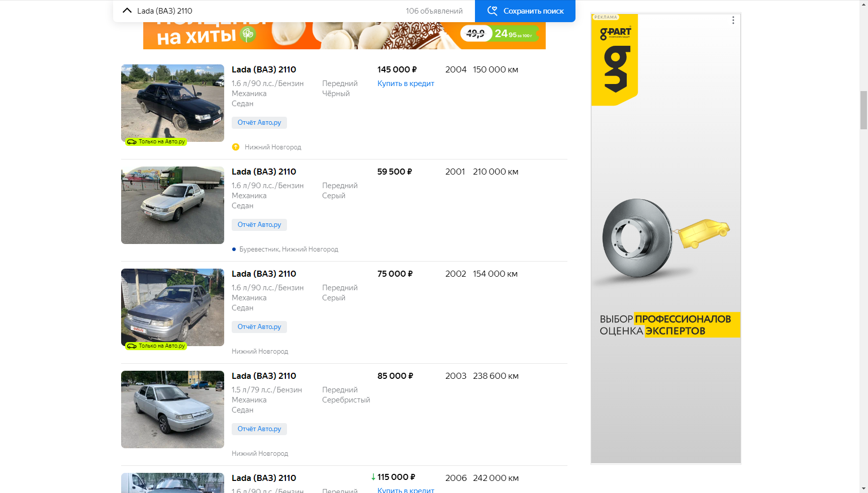Click the year 2004

tap(456, 69)
